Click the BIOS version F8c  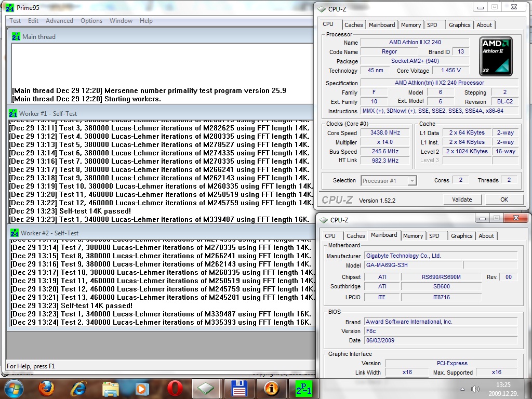[x=441, y=331]
